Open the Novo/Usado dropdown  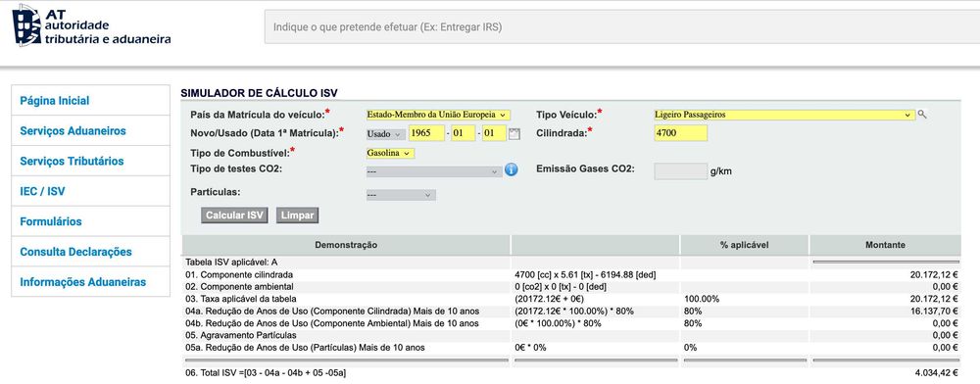click(x=385, y=133)
